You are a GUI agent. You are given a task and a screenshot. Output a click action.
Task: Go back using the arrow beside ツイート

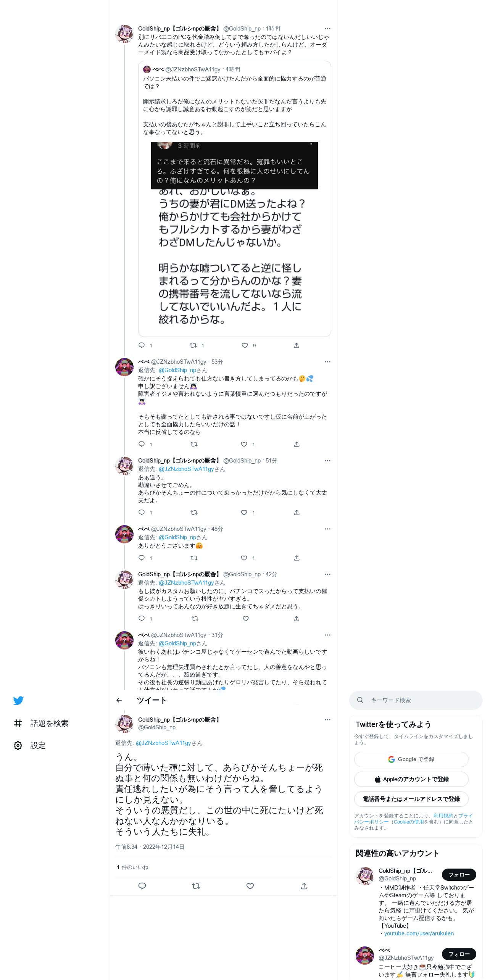tap(119, 700)
